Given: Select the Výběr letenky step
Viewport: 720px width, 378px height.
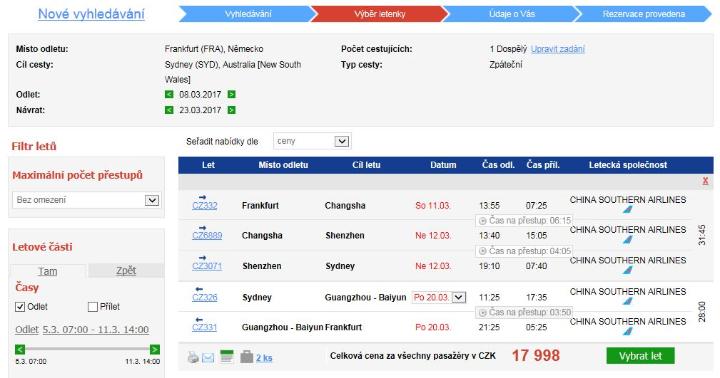Looking at the screenshot, I should pos(380,14).
